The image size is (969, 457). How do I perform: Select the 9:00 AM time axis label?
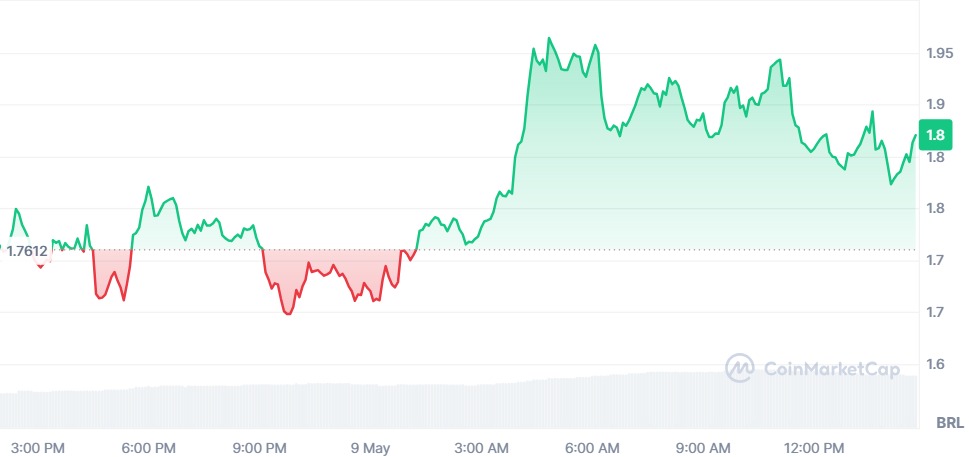[703, 448]
